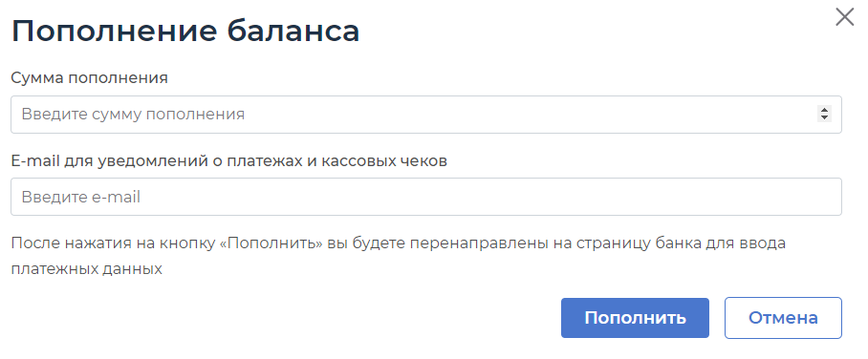Click the Введите сумму пополнения placeholder text
Image resolution: width=868 pixels, height=359 pixels.
133,115
